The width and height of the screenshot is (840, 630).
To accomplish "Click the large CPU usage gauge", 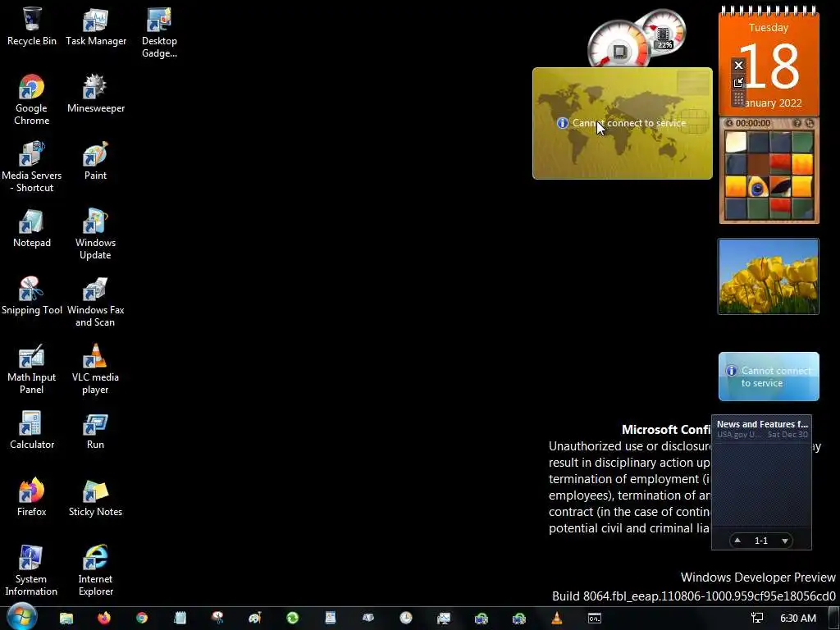I will (619, 46).
